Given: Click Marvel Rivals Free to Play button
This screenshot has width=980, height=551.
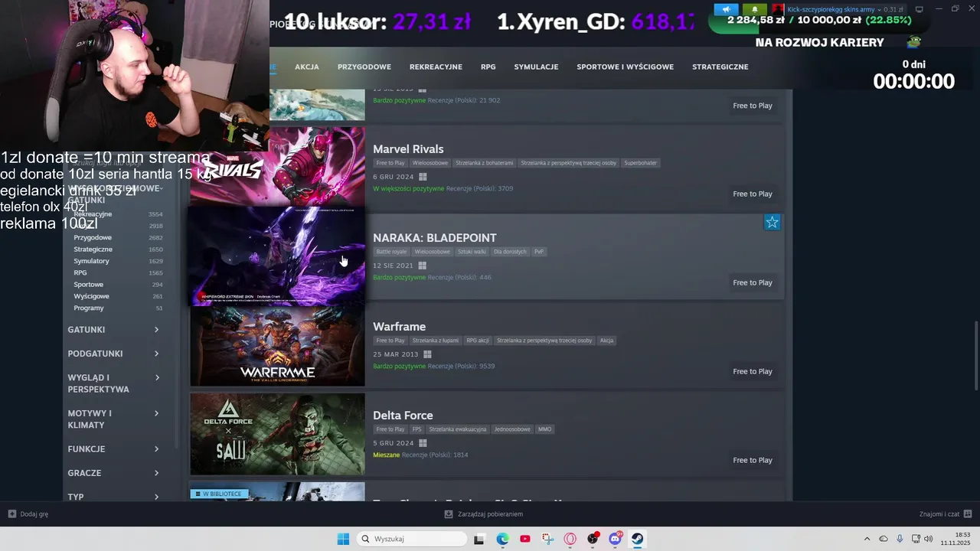Looking at the screenshot, I should (x=753, y=194).
